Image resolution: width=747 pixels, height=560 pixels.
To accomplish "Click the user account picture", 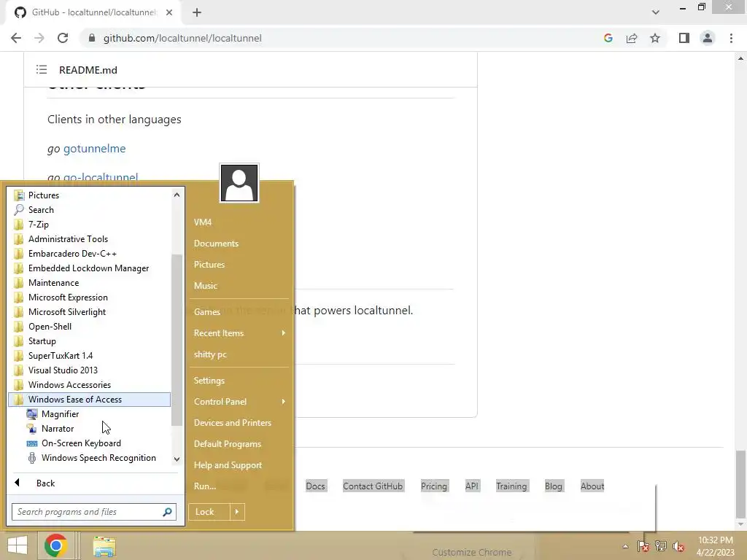I will [239, 183].
